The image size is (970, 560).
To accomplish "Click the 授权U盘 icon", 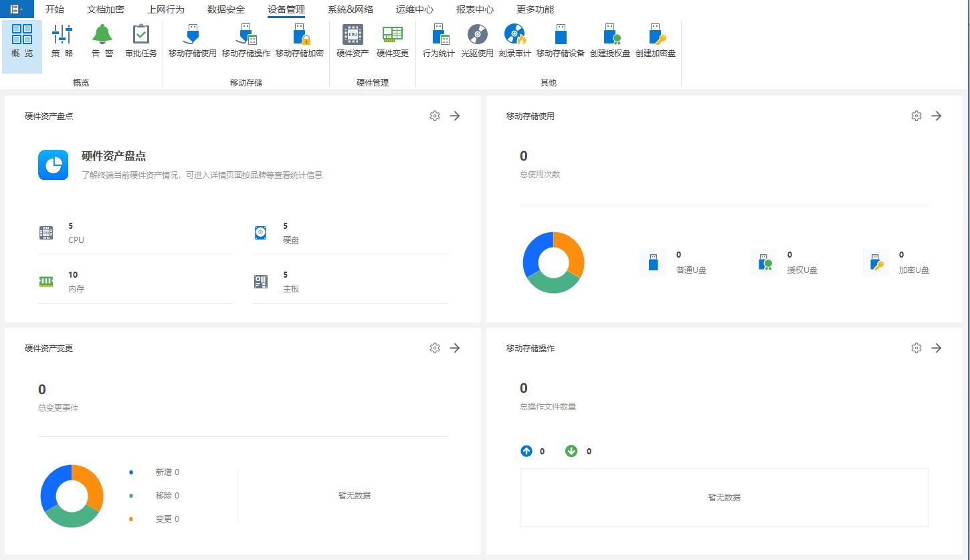I will coord(764,262).
